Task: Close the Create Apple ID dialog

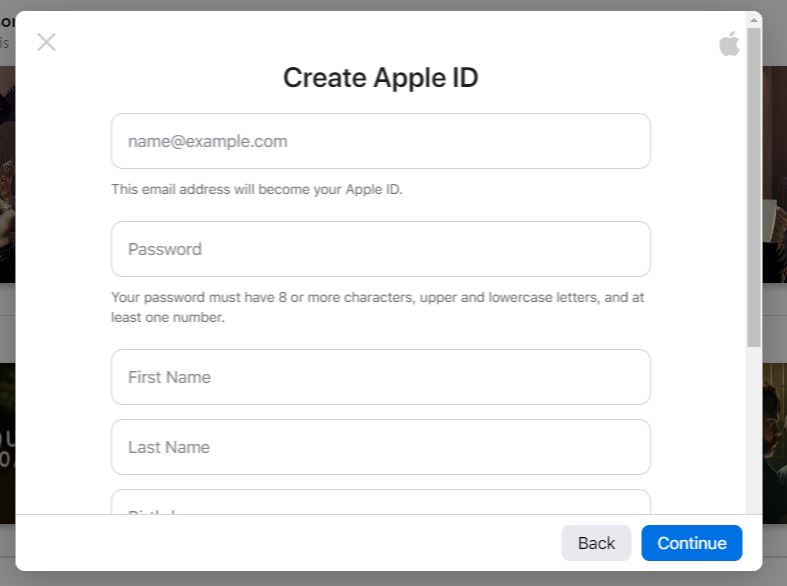Action: pyautogui.click(x=46, y=42)
